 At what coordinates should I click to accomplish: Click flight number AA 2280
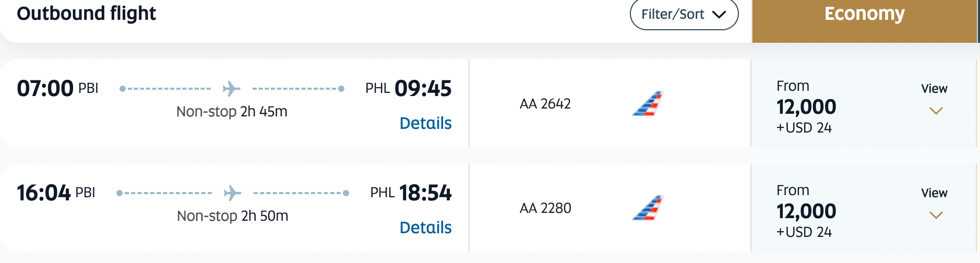click(545, 208)
